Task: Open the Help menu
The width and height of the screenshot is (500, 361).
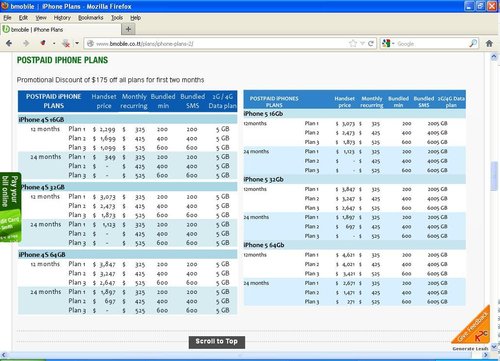Action: coord(135,18)
